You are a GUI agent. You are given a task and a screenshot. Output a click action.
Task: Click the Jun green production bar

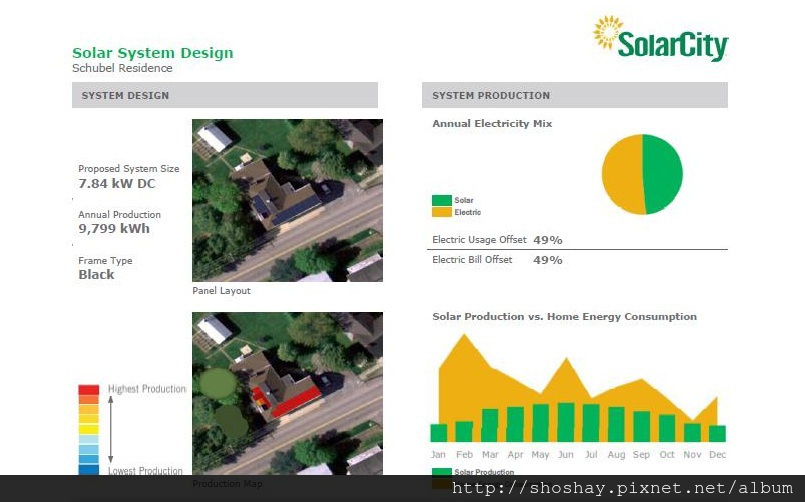(566, 422)
